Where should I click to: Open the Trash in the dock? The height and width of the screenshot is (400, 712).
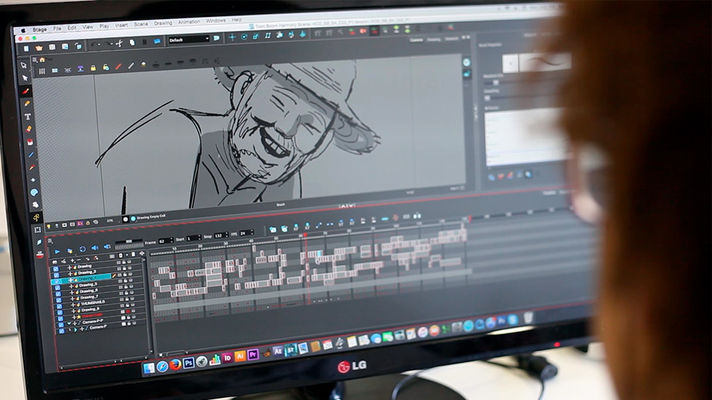[528, 317]
